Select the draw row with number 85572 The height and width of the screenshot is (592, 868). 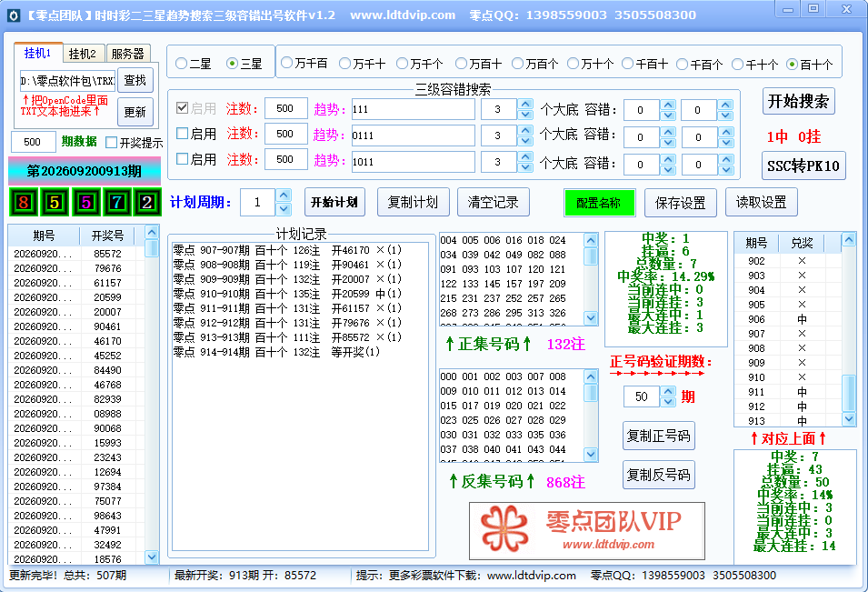76,254
